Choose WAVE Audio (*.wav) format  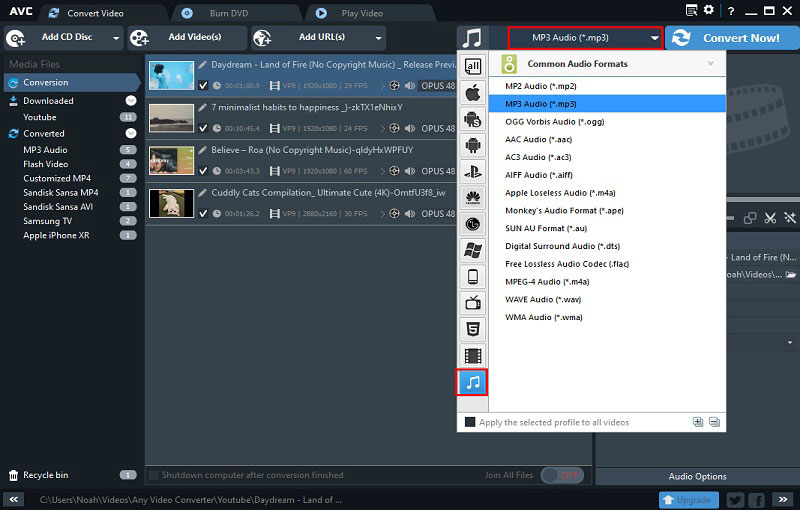(607, 299)
